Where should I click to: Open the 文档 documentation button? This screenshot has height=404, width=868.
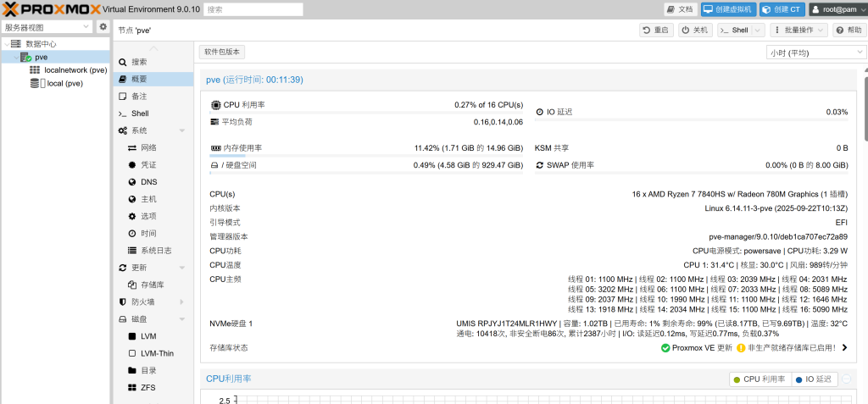click(680, 9)
